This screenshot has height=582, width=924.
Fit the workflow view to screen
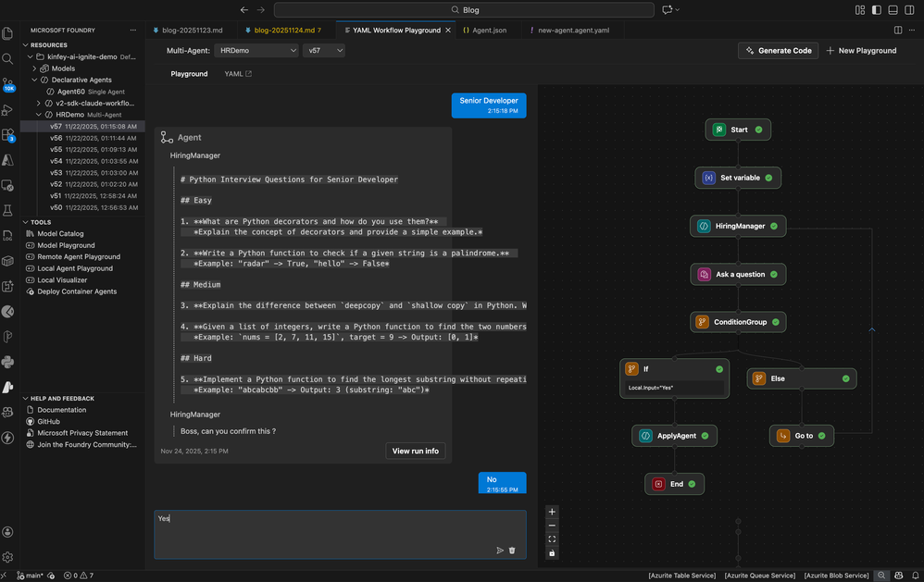(x=552, y=539)
